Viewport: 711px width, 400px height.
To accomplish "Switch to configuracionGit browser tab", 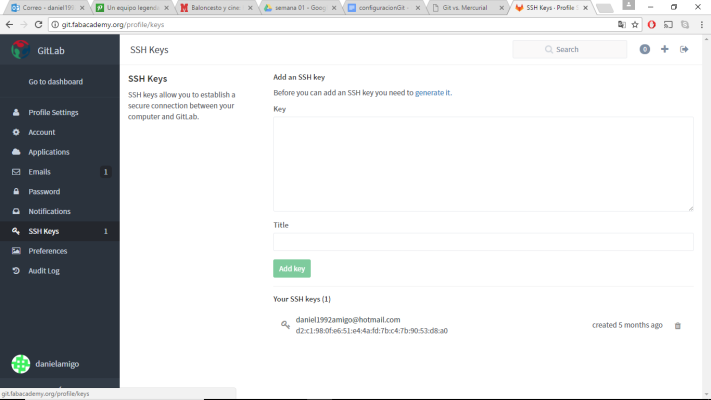I will (383, 8).
